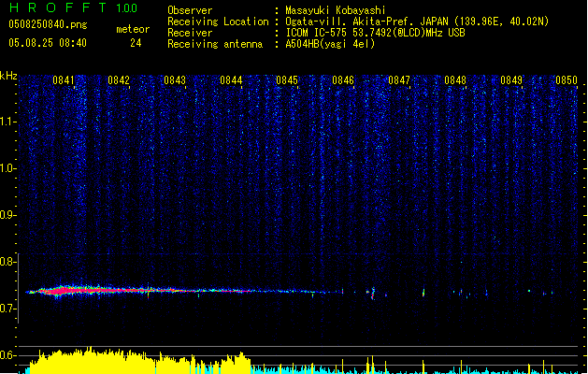Click the yellow signal-strength histogram block
This screenshot has width=588, height=374.
140,361
